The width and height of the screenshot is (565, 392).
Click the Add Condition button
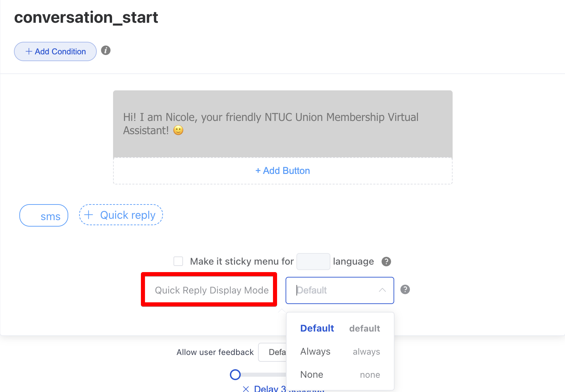55,52
